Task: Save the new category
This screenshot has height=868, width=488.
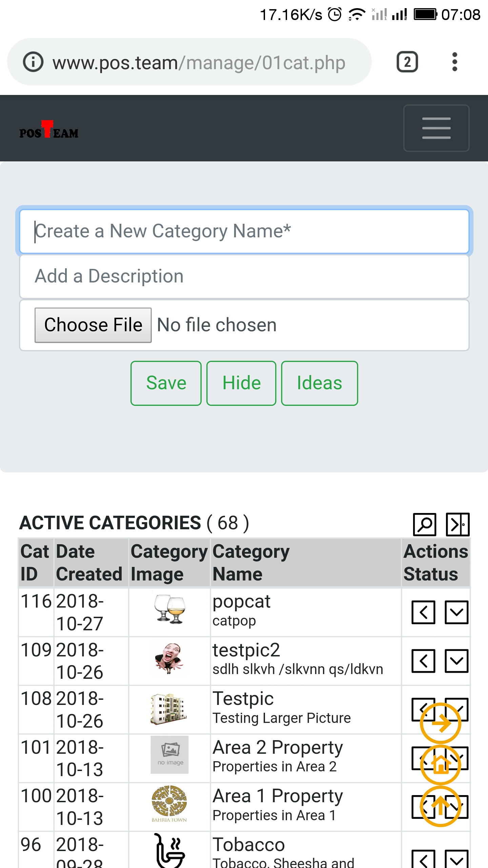Action: click(x=166, y=383)
